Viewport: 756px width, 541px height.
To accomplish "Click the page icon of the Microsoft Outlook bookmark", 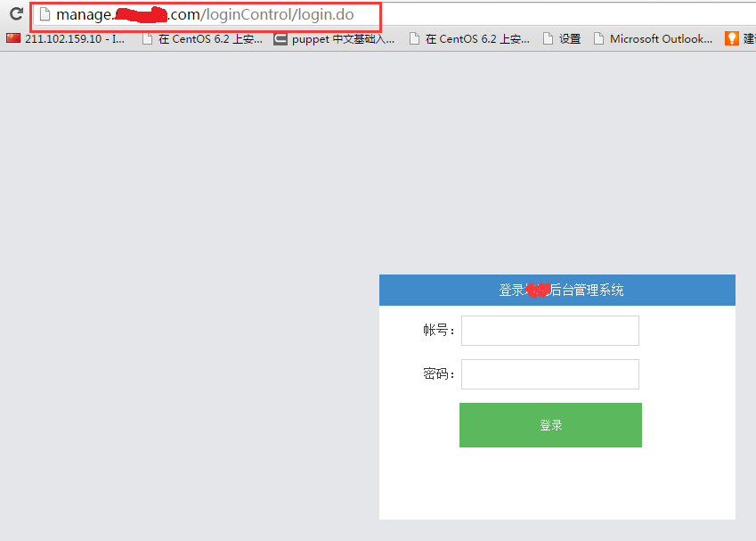I will (600, 38).
